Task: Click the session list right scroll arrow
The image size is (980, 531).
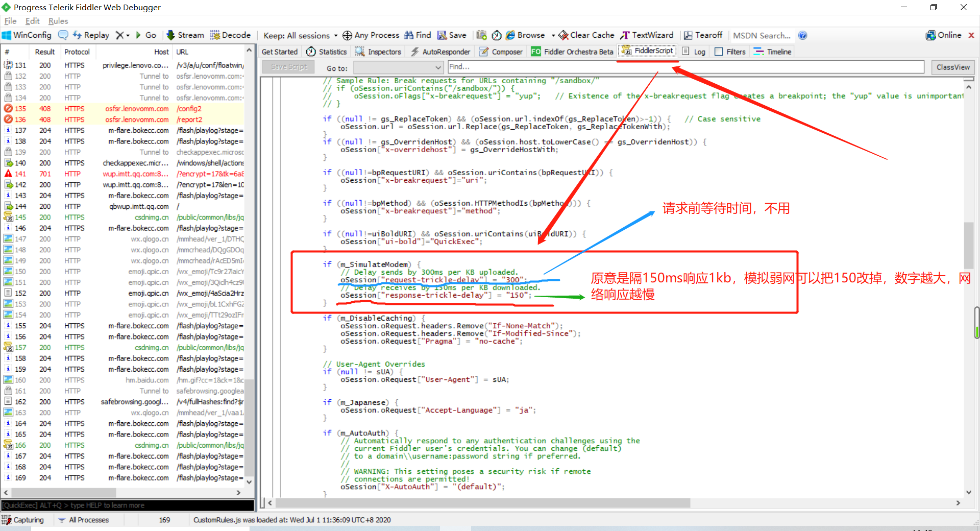Action: point(238,493)
